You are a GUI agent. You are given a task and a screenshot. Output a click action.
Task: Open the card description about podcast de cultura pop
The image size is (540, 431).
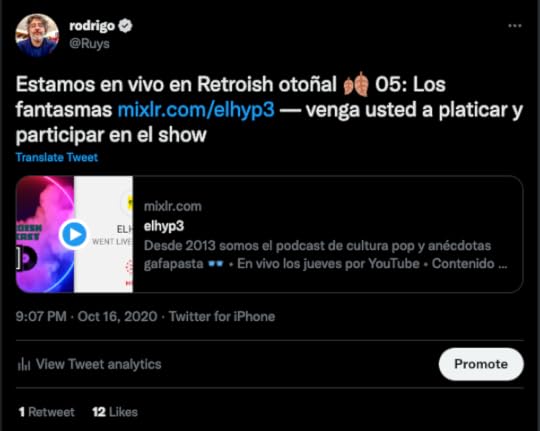click(x=325, y=255)
